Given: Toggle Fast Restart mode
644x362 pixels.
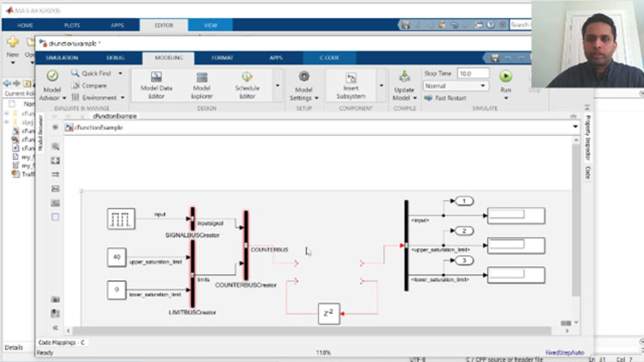Looking at the screenshot, I should click(x=445, y=98).
